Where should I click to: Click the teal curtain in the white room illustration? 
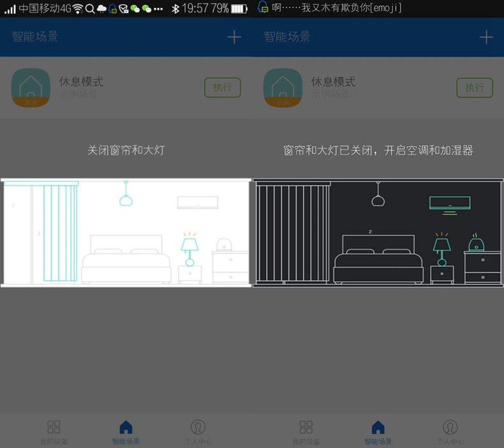coord(60,233)
